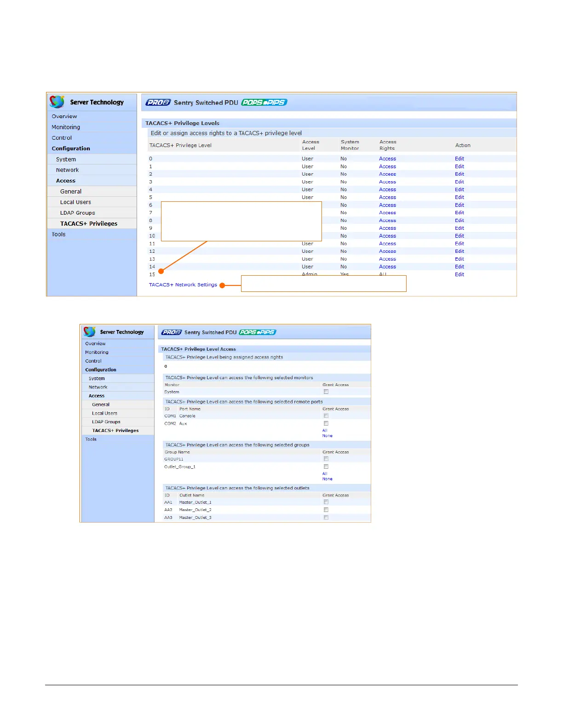
Task: Open General under Access in upper sidebar
Action: coord(71,191)
